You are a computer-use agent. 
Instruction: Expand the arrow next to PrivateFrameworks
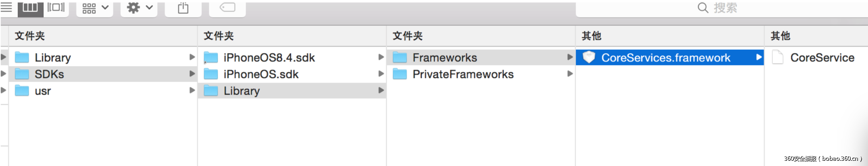[570, 74]
